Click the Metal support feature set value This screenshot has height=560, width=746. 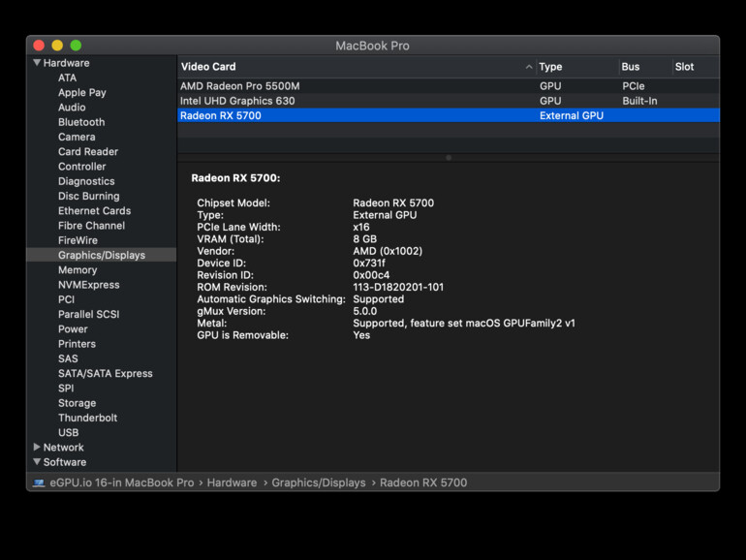click(x=464, y=323)
